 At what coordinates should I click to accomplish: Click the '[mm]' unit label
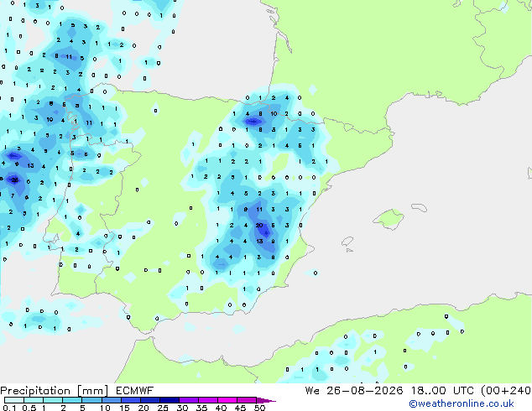coord(93,391)
